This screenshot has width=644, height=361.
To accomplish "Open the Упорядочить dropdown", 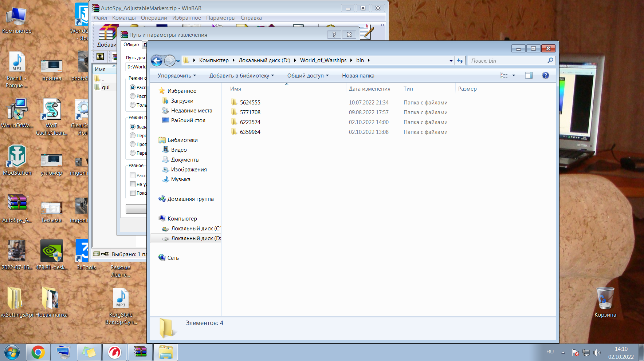I will click(177, 76).
